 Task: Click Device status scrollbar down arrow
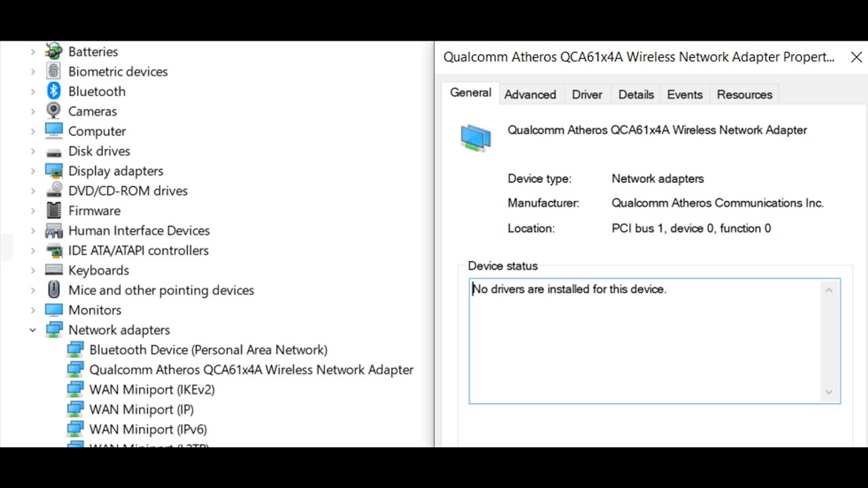[x=829, y=392]
